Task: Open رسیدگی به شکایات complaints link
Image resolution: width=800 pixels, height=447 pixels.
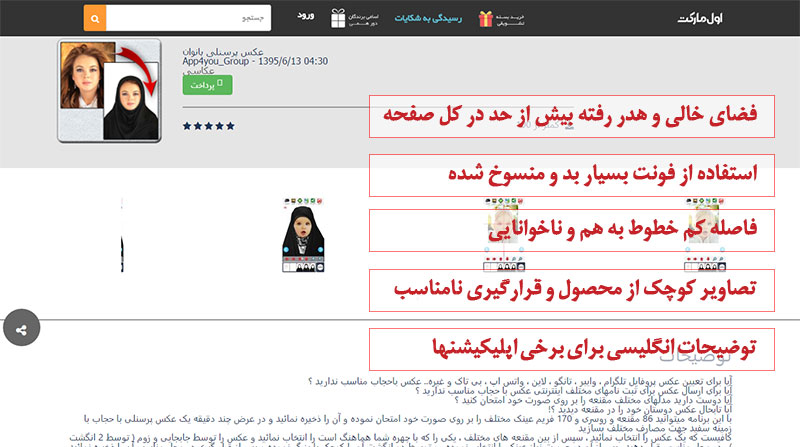Action: 428,18
